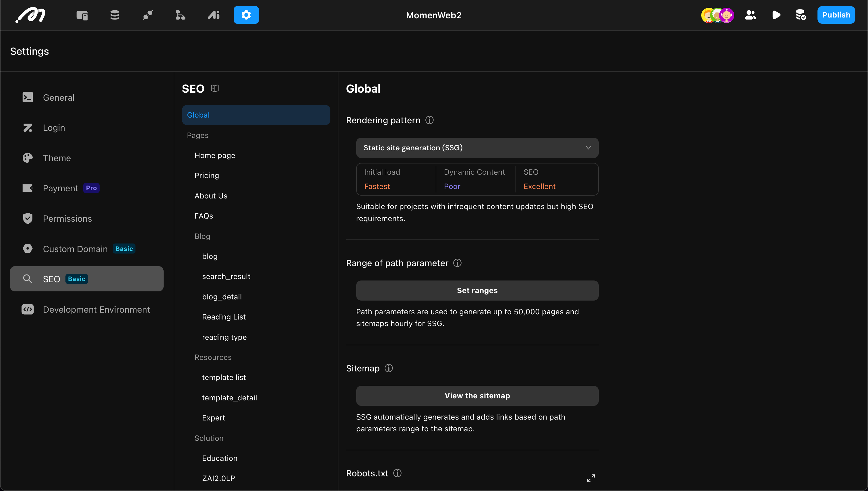
Task: Click info icon beside Range of path parameter
Action: [457, 263]
